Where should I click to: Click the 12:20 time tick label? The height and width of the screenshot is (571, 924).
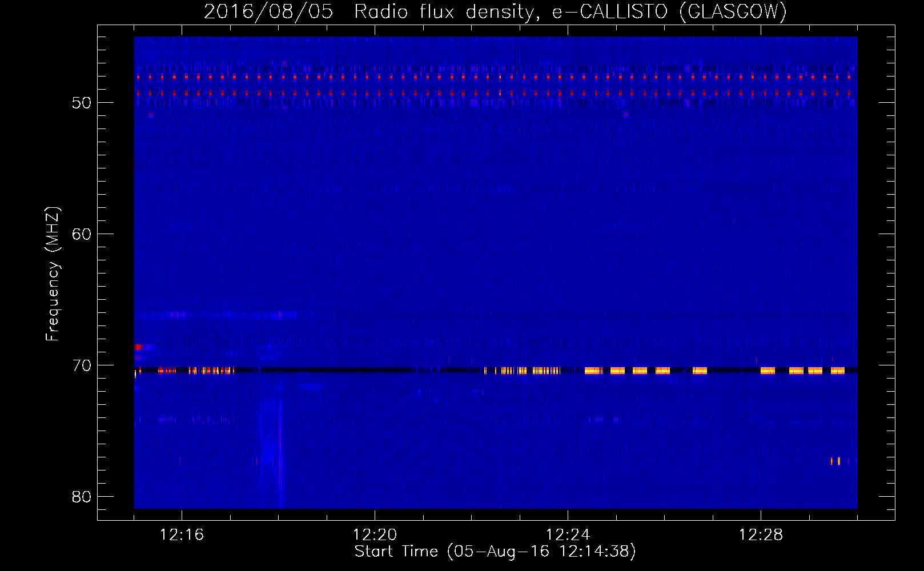pos(375,535)
